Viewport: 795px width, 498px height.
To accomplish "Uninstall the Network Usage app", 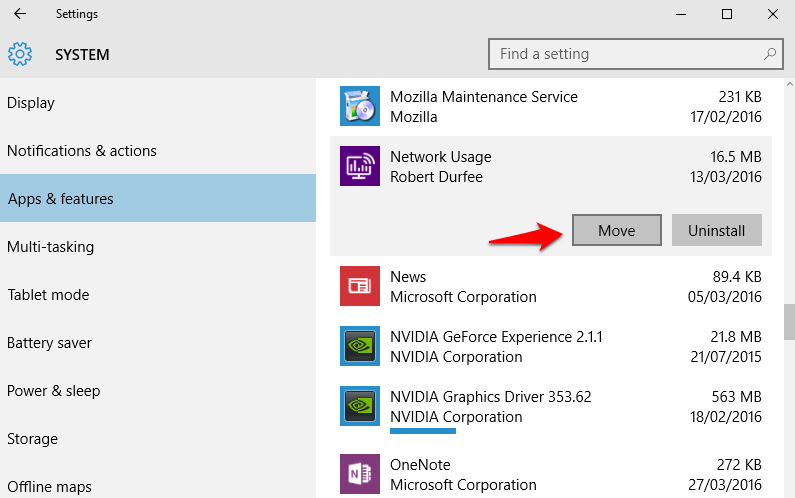I will pos(716,230).
